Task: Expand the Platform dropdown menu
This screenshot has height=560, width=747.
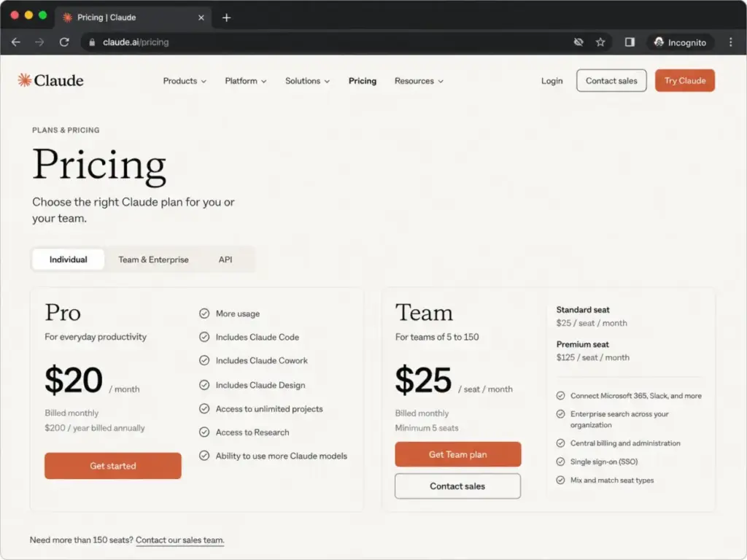Action: (x=245, y=81)
